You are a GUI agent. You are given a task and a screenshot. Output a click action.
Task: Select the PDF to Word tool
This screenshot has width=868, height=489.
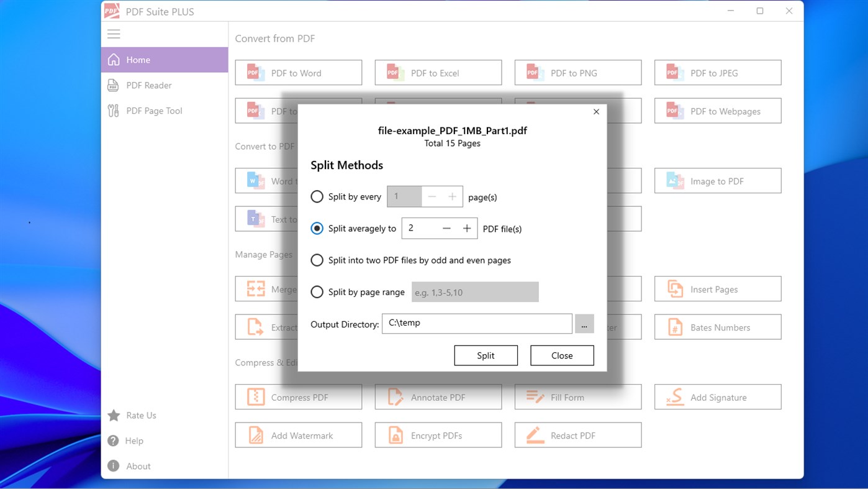[298, 73]
